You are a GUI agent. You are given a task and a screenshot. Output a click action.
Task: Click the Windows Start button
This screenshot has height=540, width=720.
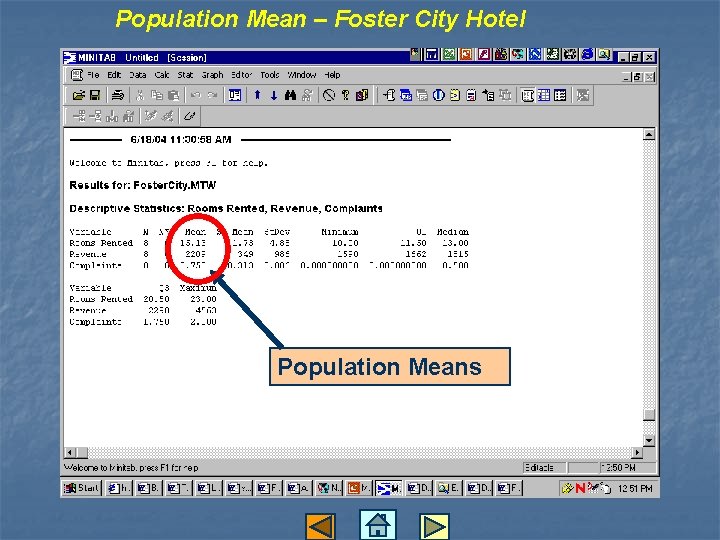click(x=82, y=488)
